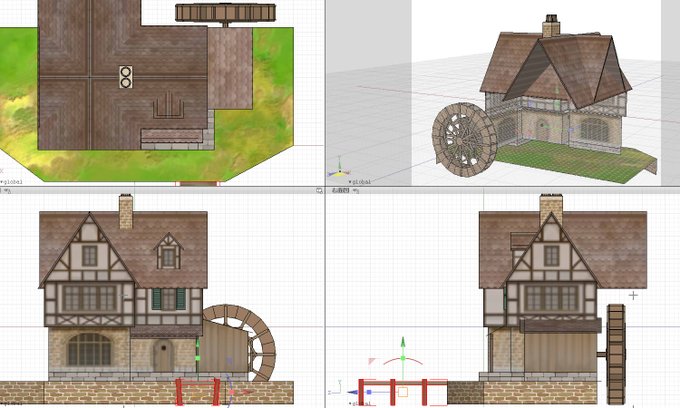Click orange center square of right view manipulator
Viewport: 680px width, 408px height.
coord(403,392)
